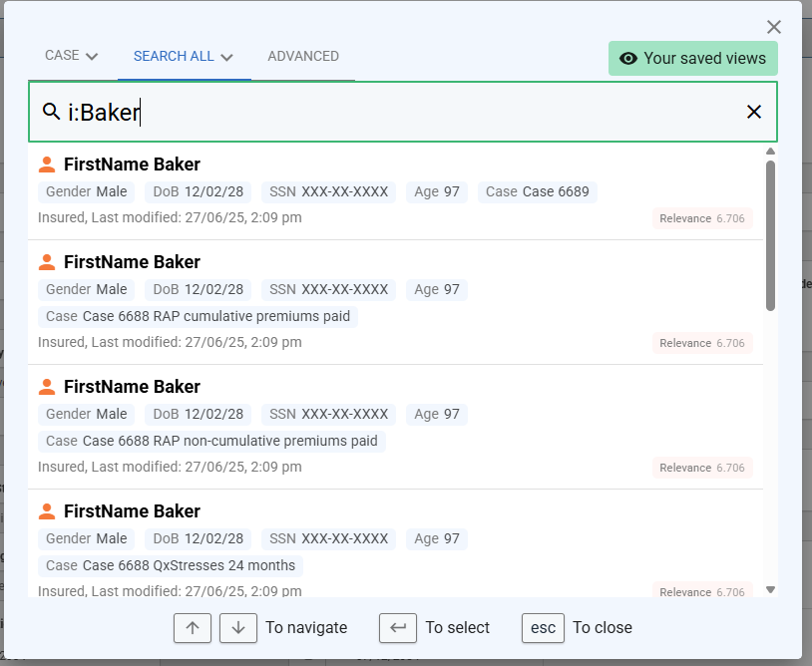Screen dimensions: 812x666
Task: Click the eye icon in saved views
Action: (x=628, y=59)
